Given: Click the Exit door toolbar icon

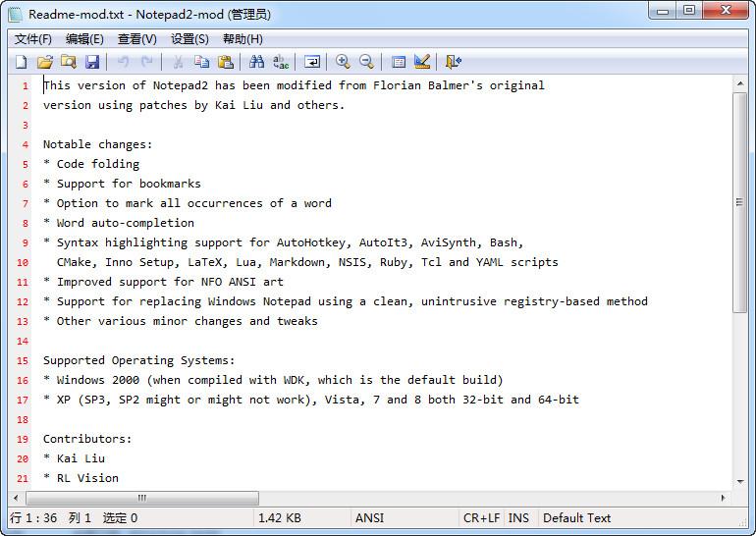Looking at the screenshot, I should click(453, 62).
